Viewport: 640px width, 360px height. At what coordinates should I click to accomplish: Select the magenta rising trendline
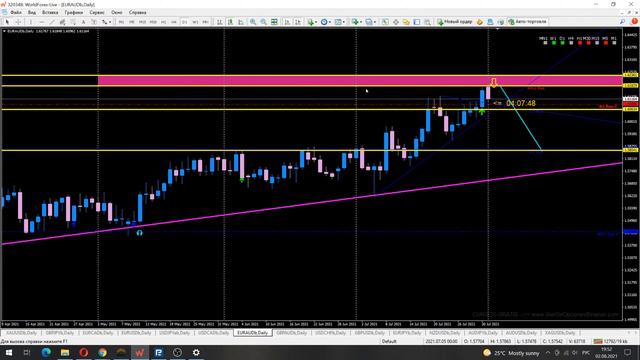coord(312,204)
